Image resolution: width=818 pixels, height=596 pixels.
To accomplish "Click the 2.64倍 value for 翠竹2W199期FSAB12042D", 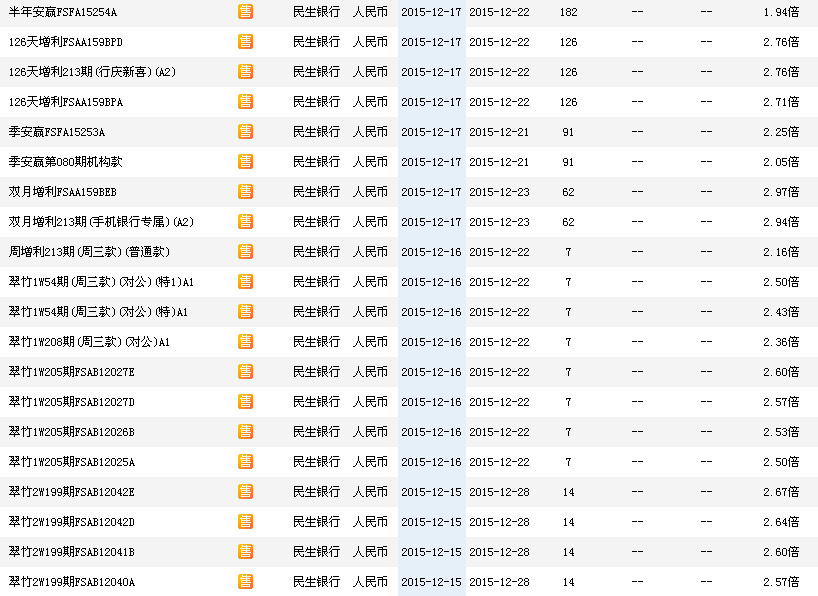I will 781,522.
